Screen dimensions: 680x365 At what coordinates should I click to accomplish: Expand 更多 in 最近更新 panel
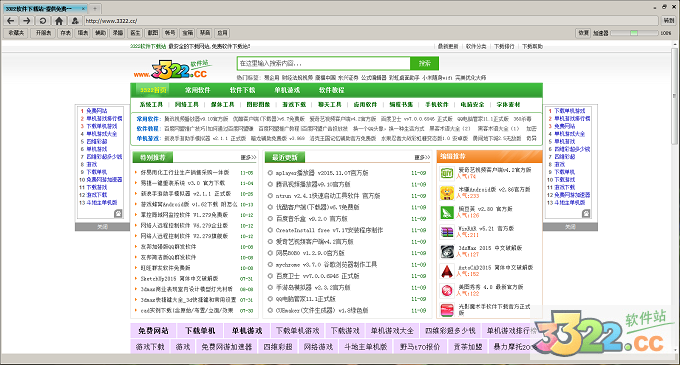(422, 157)
